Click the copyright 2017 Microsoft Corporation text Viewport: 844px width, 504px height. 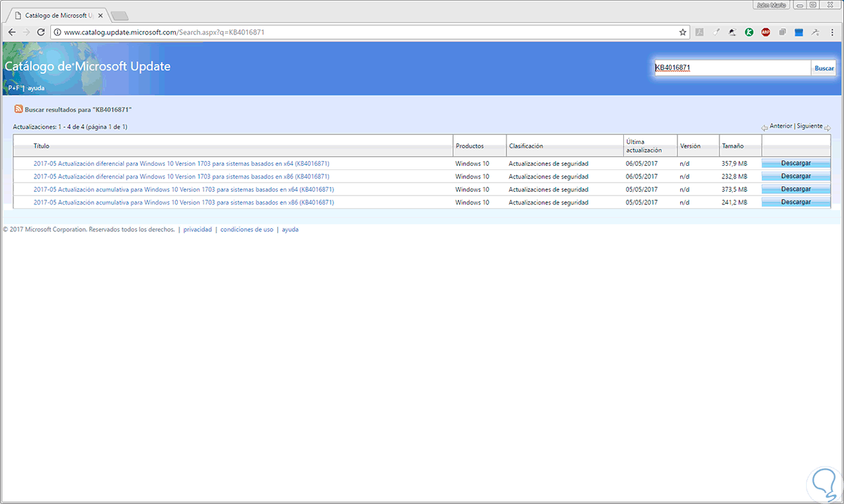[x=89, y=229]
